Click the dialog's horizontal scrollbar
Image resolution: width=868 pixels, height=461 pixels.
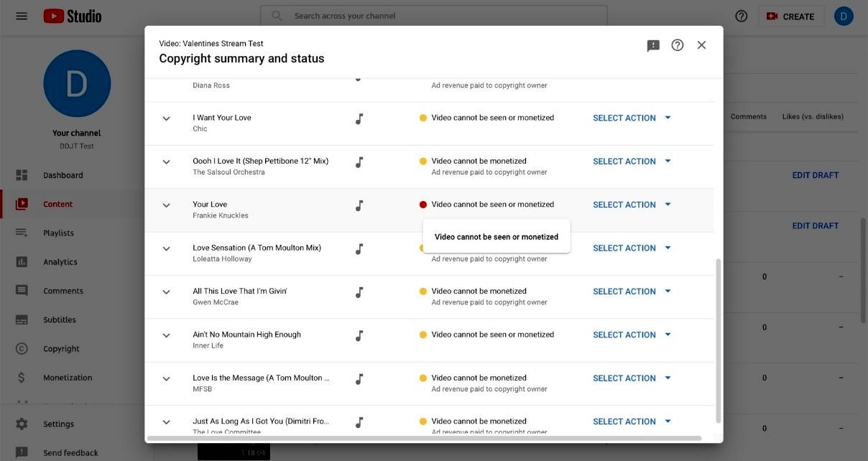(424, 438)
